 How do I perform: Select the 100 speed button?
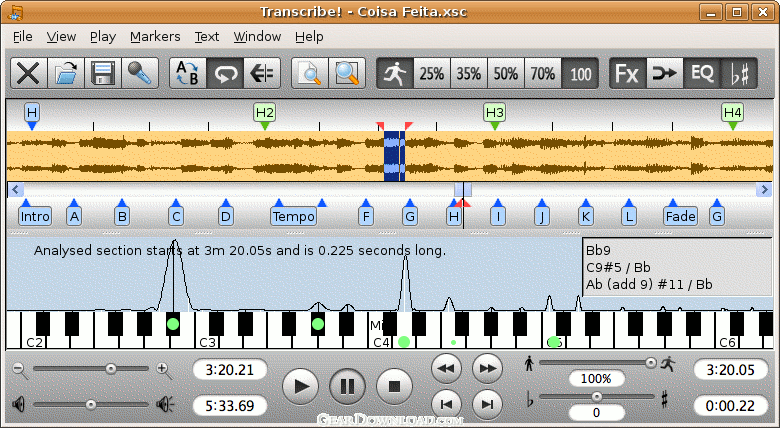(x=580, y=74)
